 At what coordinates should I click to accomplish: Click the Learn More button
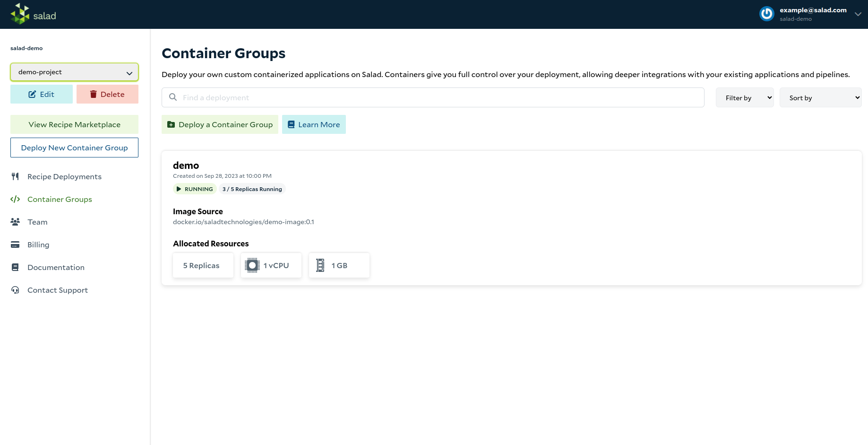[314, 124]
